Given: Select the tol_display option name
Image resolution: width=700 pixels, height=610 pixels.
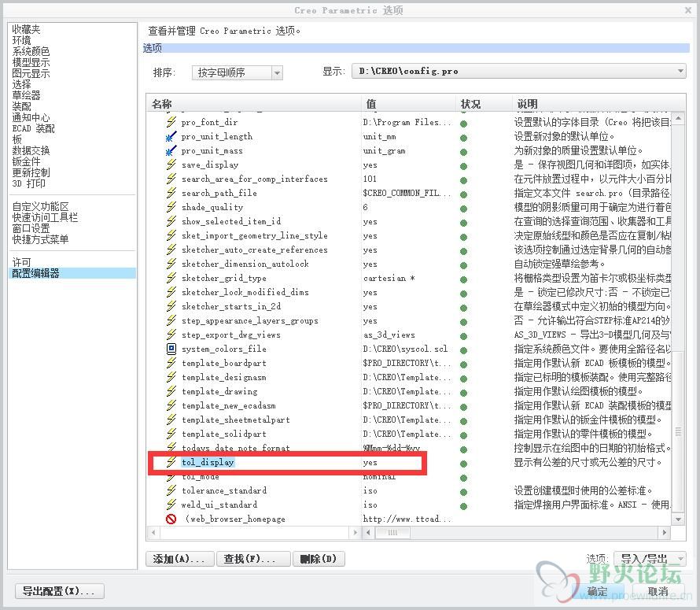Looking at the screenshot, I should (x=208, y=462).
